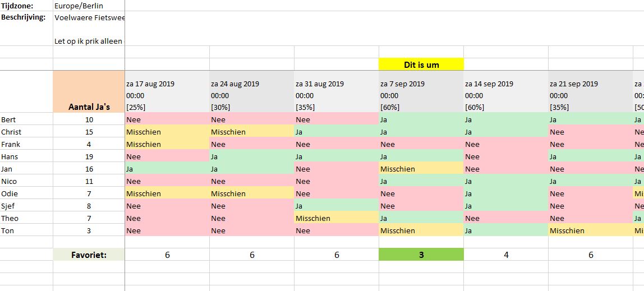Click Sjef's Ja cell for 31 aug

(x=337, y=206)
